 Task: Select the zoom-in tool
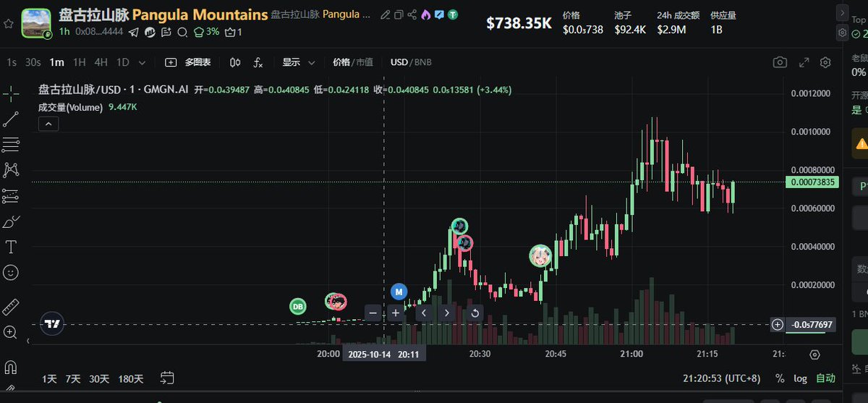pos(11,332)
